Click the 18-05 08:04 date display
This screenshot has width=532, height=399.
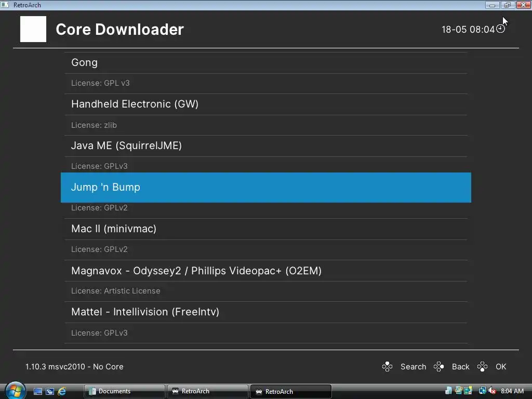coord(468,30)
